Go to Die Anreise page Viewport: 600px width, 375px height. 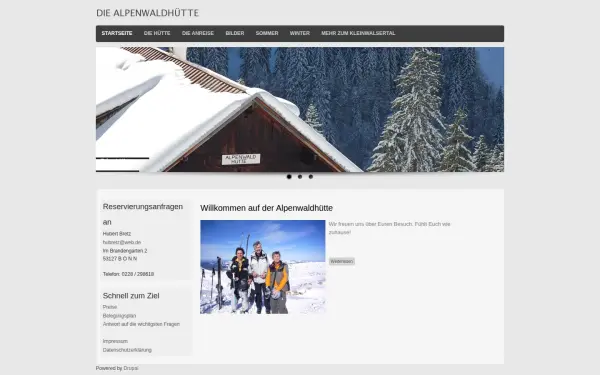[198, 33]
